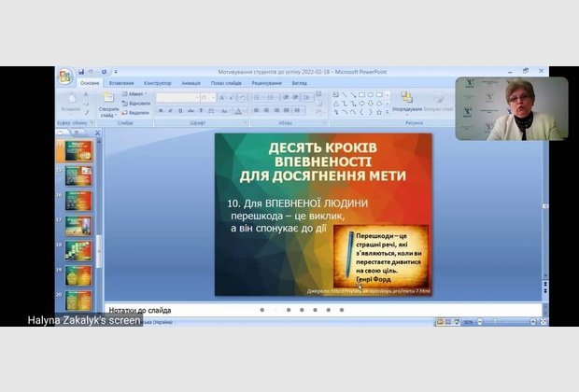Image resolution: width=579 pixels, height=392 pixels.
Task: Toggle Italic formatting
Action: pos(170,111)
